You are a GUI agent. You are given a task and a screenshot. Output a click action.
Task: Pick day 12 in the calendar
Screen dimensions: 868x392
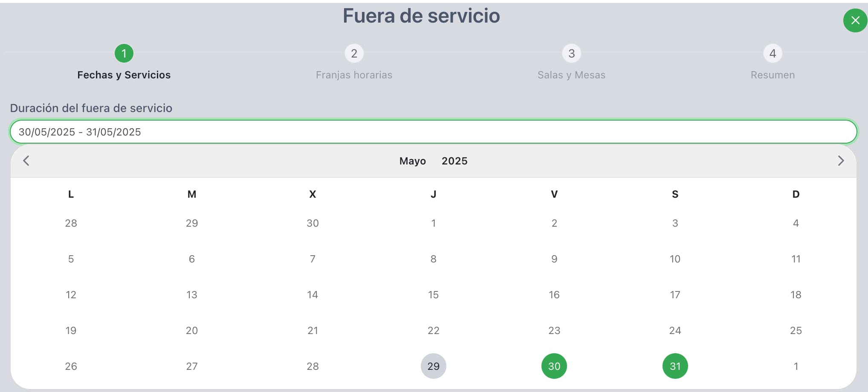coord(71,294)
